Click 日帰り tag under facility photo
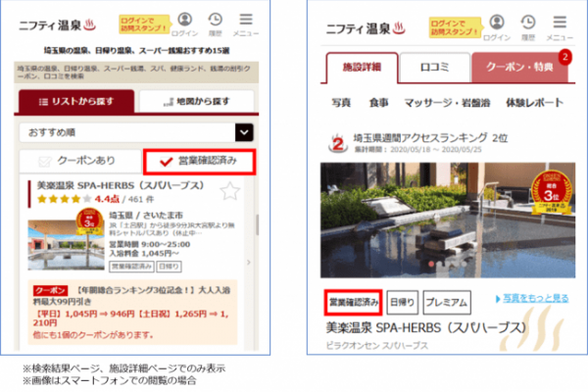Viewport: 588px width, 392px height. (403, 302)
